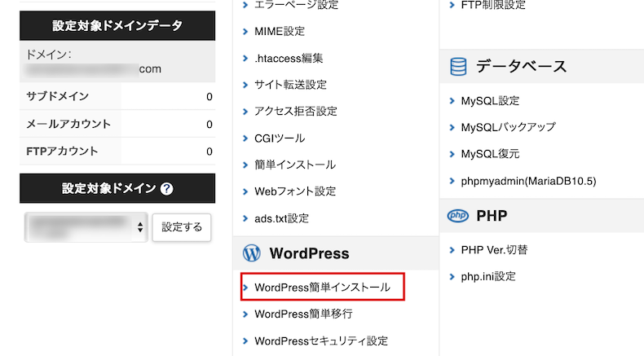Click the WordPress logo icon

(x=251, y=253)
